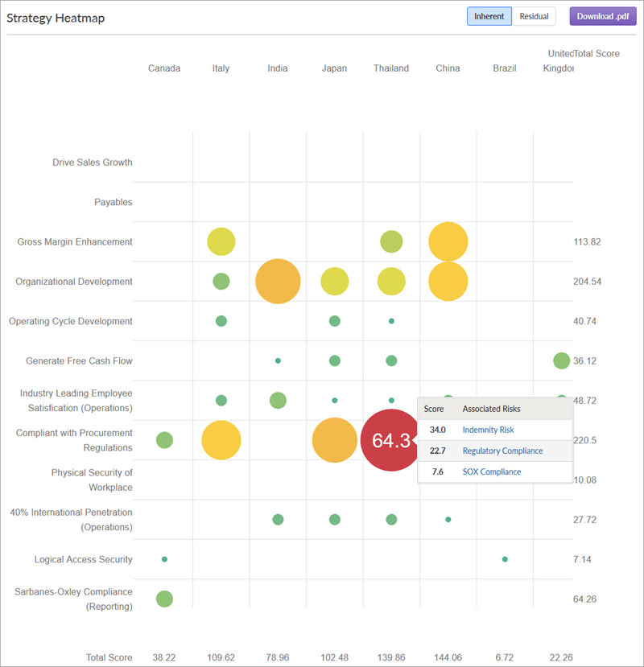Click the green Italy Operating Cycle Development bubble
644x667 pixels.
click(x=221, y=320)
